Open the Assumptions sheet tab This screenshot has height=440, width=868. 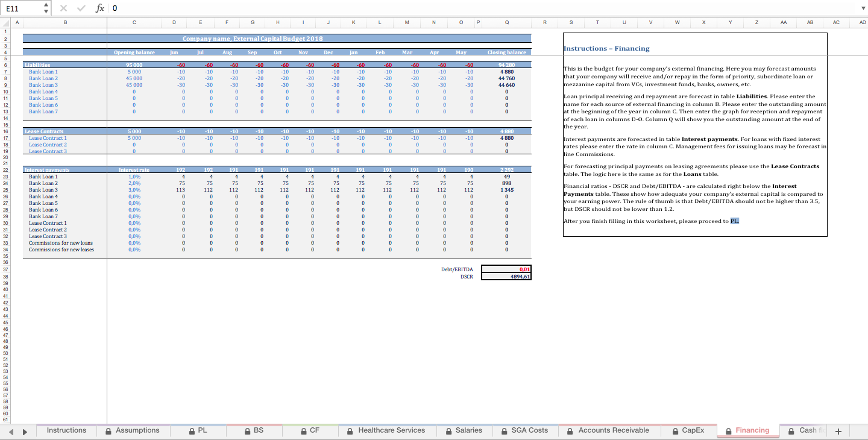[132, 430]
